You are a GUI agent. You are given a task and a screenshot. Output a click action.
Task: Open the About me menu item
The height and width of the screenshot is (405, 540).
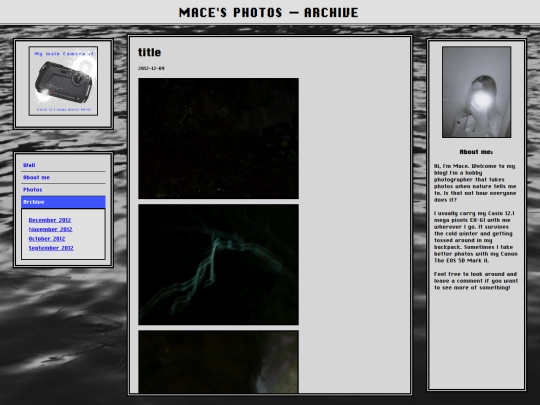63,177
